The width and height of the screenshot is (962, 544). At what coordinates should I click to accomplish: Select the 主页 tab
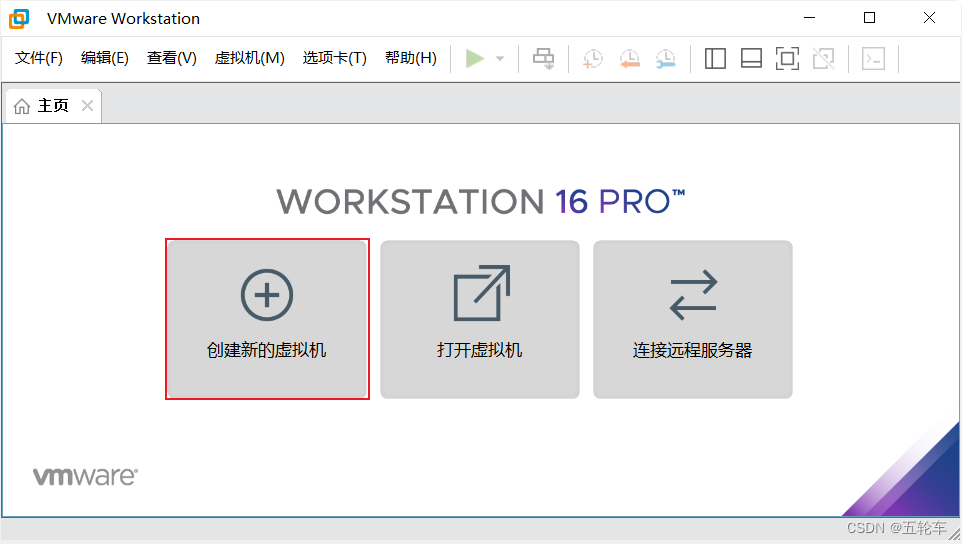coord(53,105)
